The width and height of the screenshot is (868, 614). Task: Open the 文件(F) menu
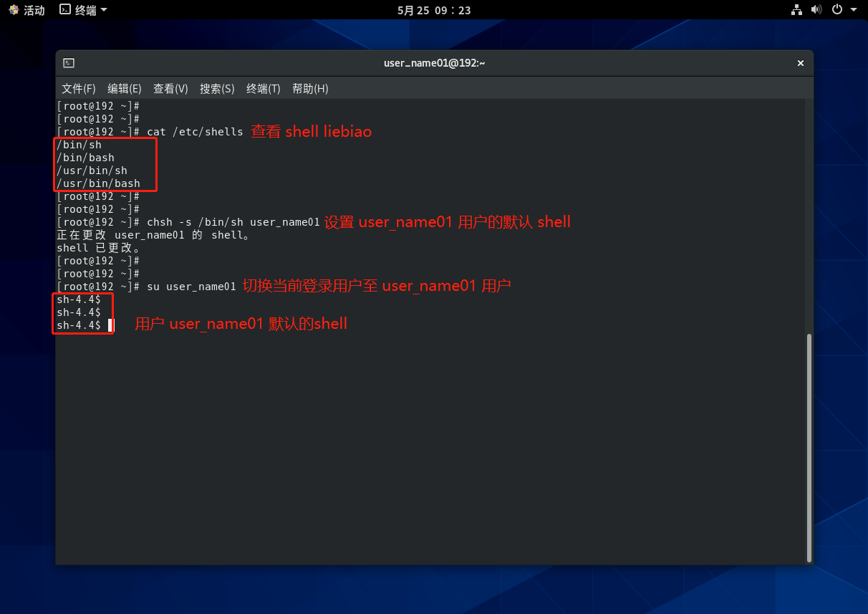pos(79,89)
